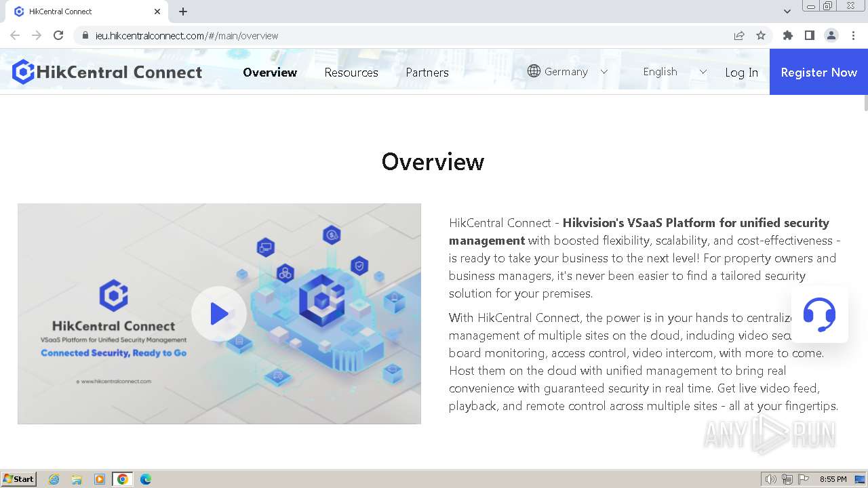Viewport: 868px width, 488px height.
Task: Click the page vertical scrollbar
Action: point(865,103)
